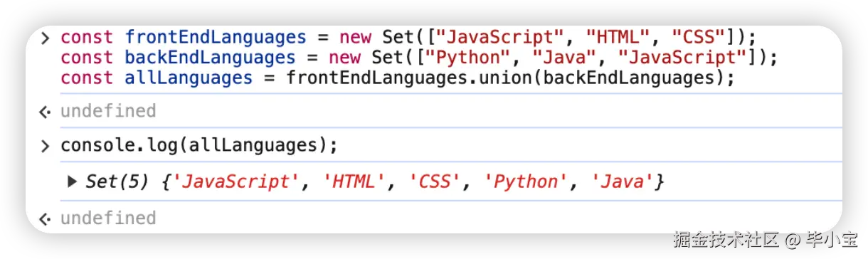Click the return arrow beside the last undefined
This screenshot has width=868, height=259.
point(46,219)
